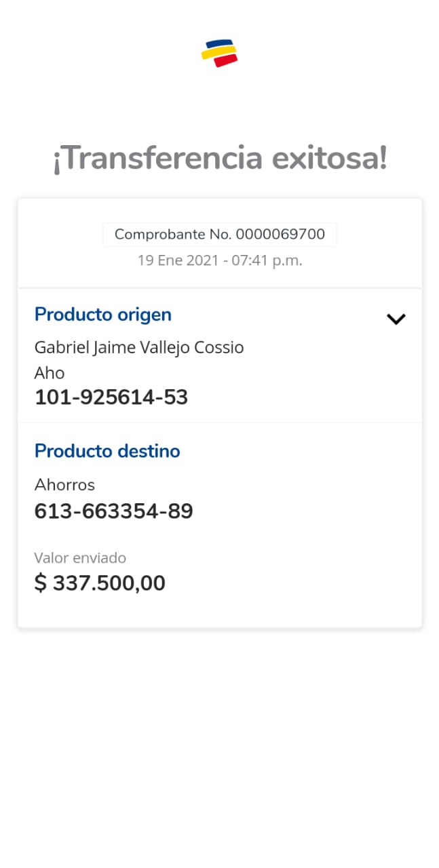439x868 pixels.
Task: Tap the Producto destino section title
Action: click(x=107, y=451)
